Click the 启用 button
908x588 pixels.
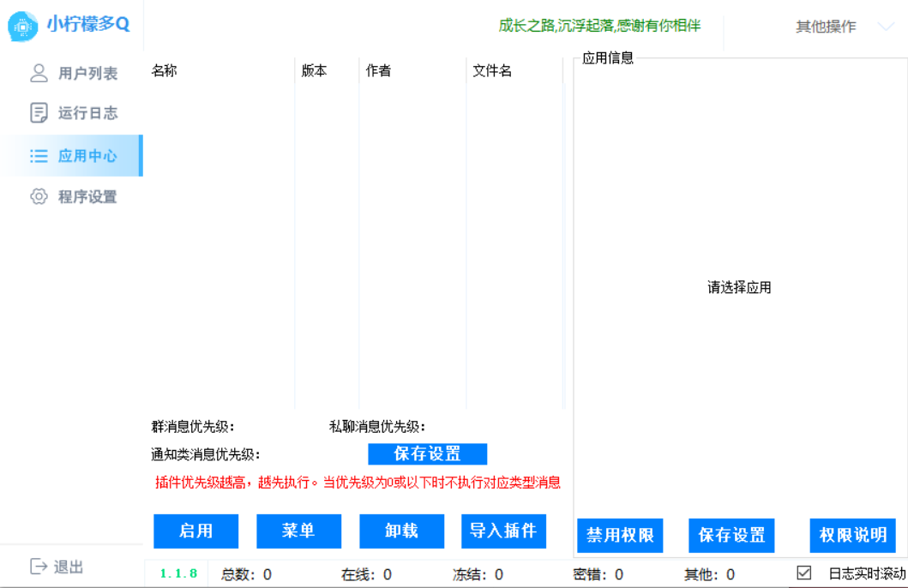(x=195, y=531)
